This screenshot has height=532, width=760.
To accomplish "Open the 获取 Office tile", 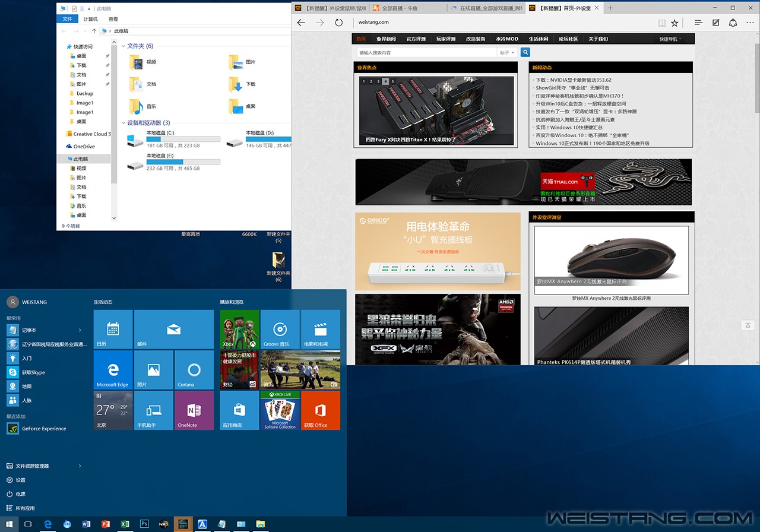I will (321, 410).
